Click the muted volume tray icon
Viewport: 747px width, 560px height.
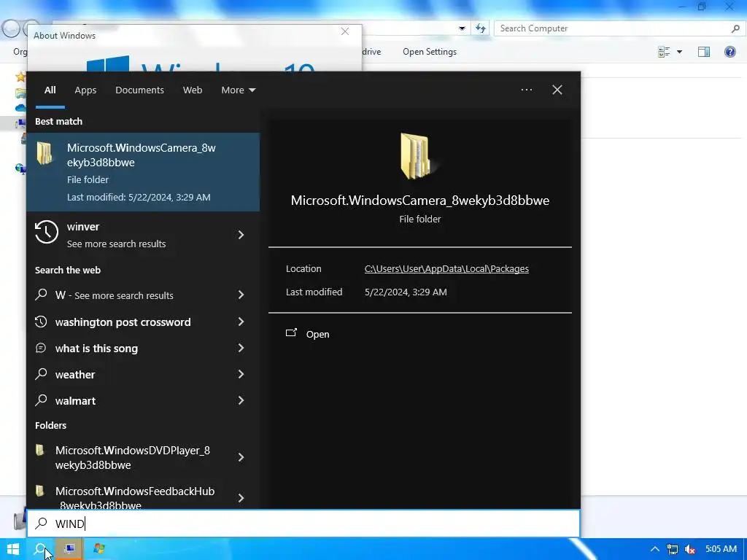tap(689, 550)
